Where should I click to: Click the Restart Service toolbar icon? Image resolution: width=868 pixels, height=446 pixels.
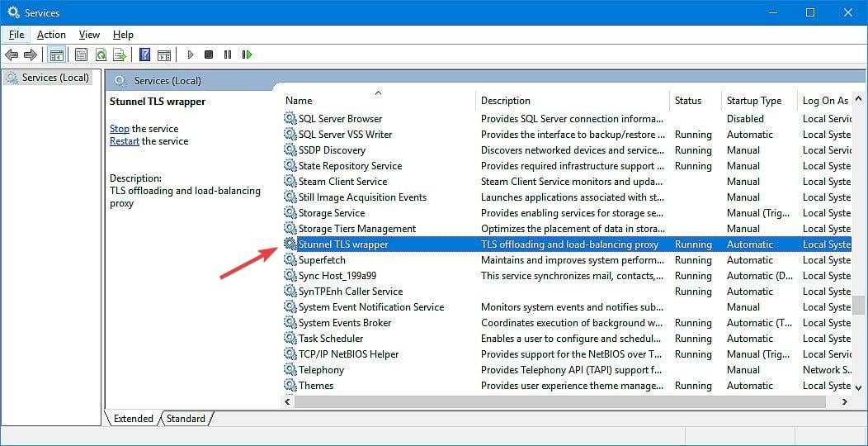pos(247,55)
